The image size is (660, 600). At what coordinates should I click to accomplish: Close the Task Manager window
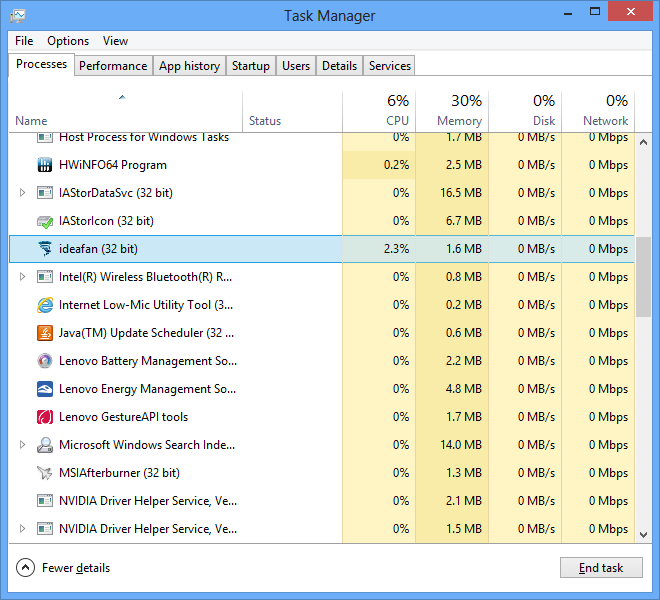click(631, 12)
